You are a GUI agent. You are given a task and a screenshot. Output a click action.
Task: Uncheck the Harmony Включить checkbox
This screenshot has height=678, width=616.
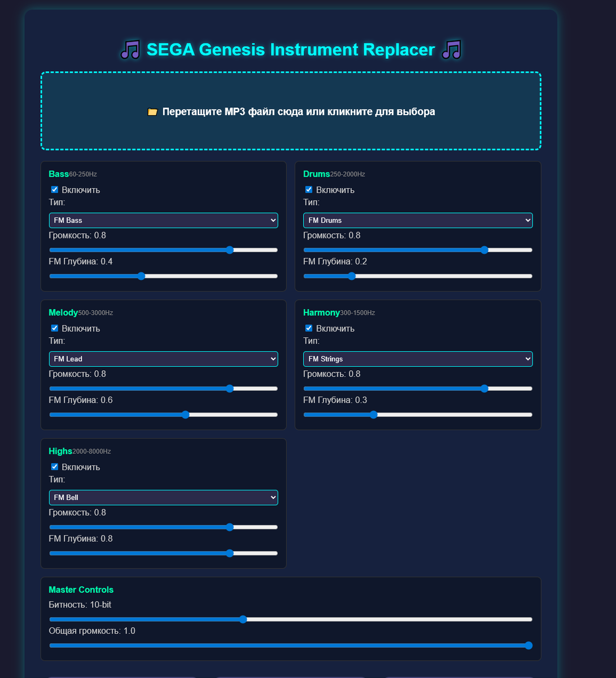(x=309, y=328)
